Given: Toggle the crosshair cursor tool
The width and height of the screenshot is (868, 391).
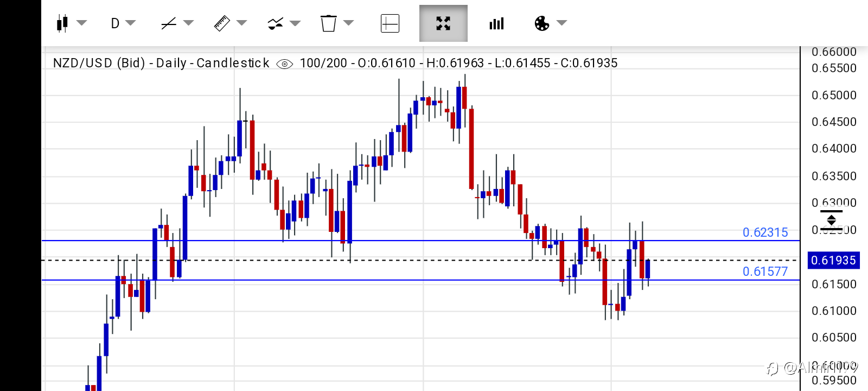Looking at the screenshot, I should [x=390, y=23].
